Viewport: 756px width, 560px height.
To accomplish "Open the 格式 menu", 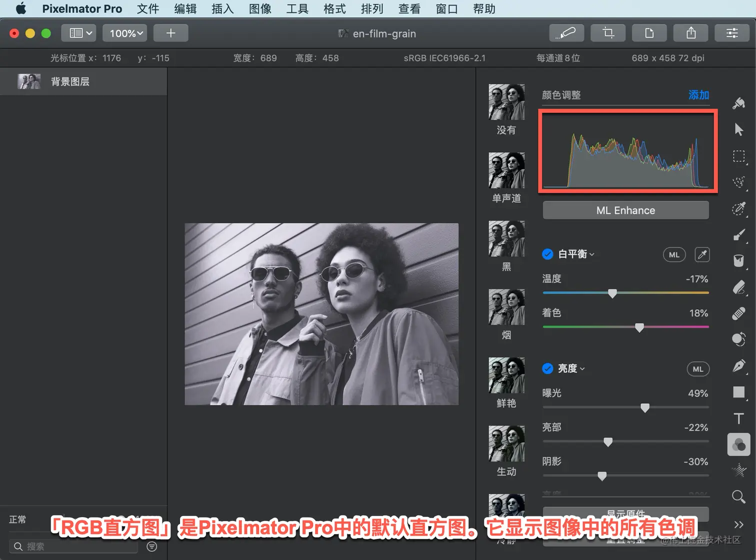I will 334,9.
